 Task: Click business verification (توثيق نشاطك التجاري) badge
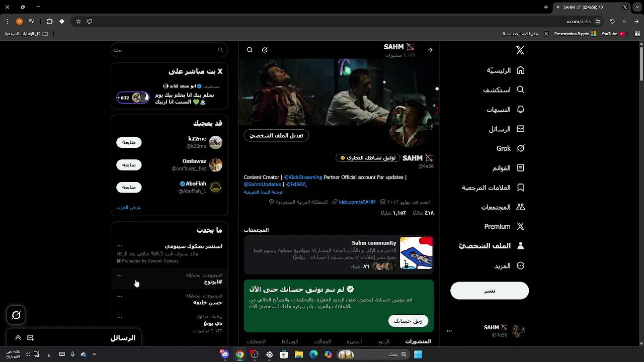click(368, 158)
